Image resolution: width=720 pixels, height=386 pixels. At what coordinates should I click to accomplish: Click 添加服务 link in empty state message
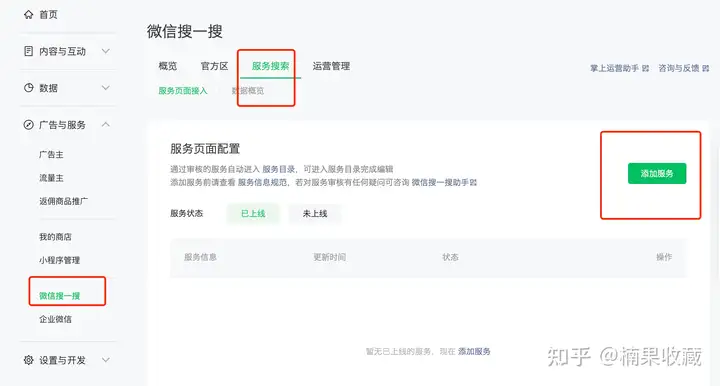474,352
